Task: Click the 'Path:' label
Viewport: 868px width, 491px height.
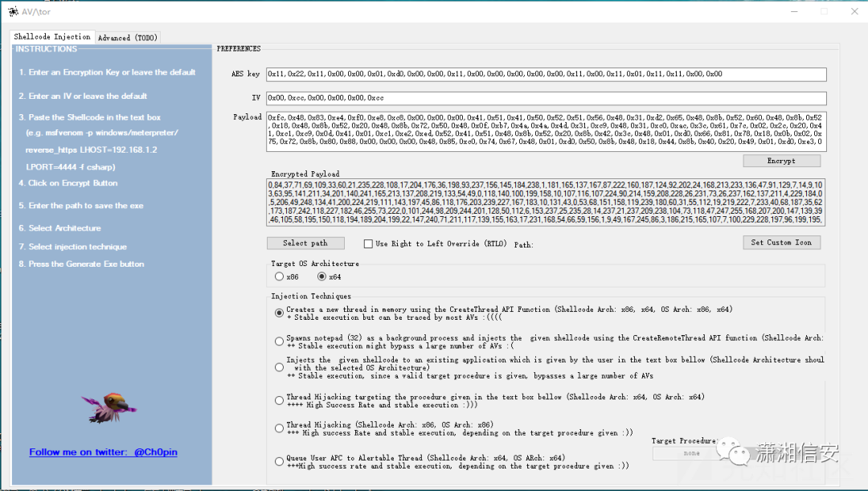Action: pos(524,244)
